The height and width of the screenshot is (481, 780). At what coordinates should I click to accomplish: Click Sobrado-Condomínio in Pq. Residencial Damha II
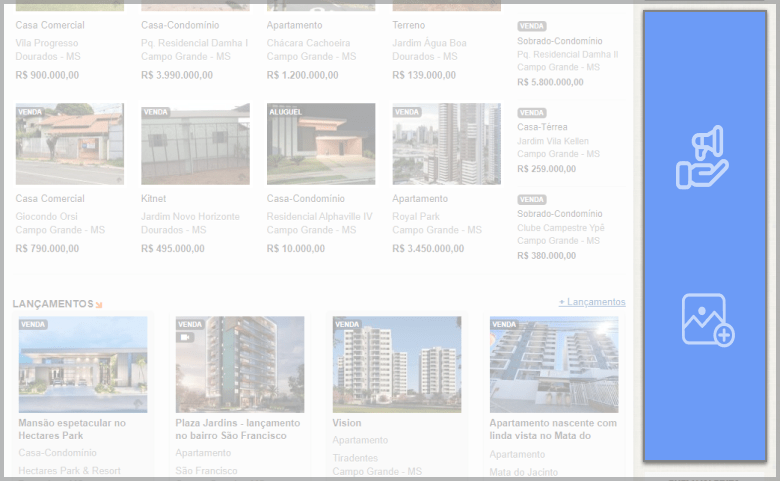tap(560, 41)
